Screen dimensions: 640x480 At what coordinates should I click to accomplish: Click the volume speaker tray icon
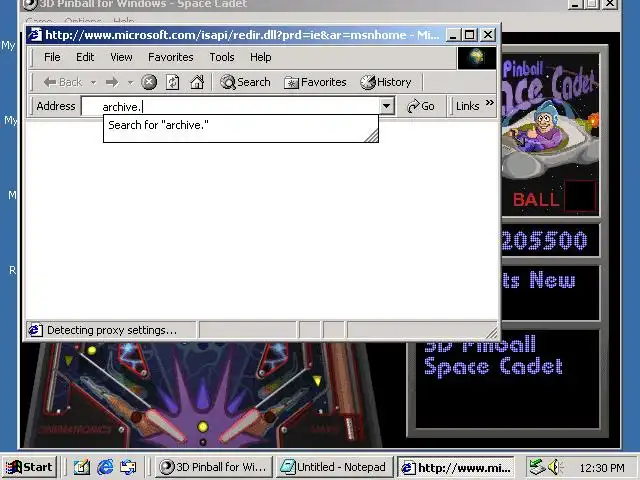[555, 467]
